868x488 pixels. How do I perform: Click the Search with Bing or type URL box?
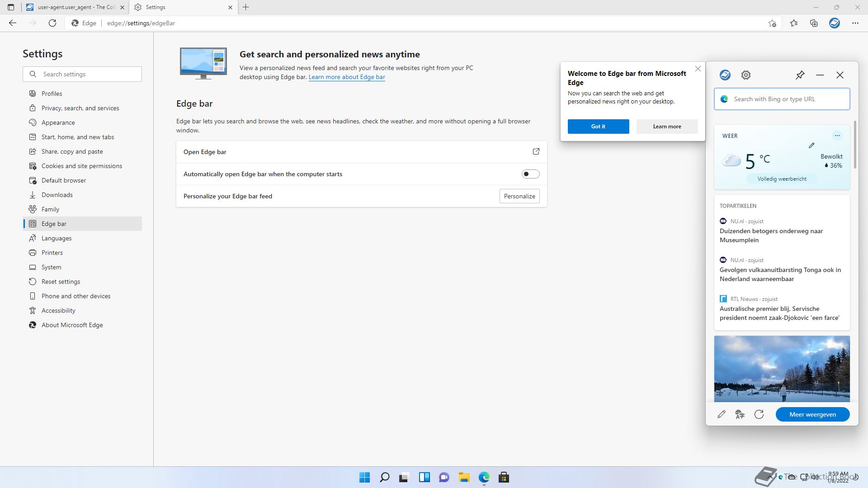pos(782,99)
